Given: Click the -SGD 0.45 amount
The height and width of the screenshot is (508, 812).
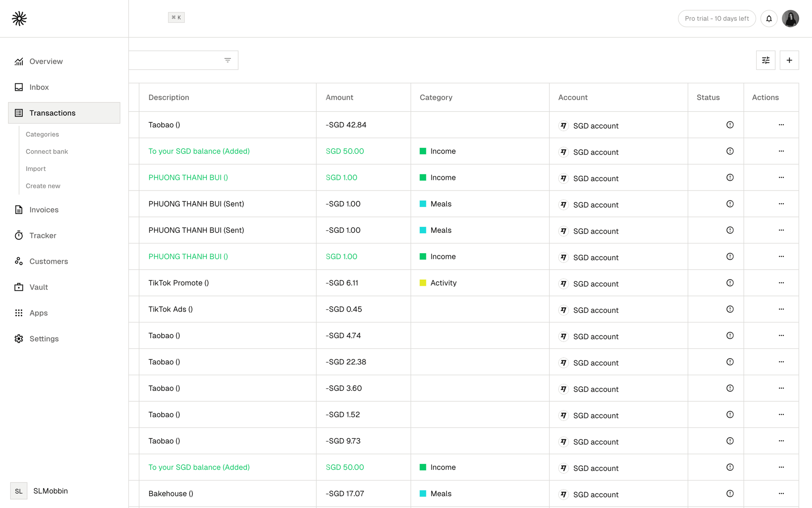Looking at the screenshot, I should click(x=344, y=309).
